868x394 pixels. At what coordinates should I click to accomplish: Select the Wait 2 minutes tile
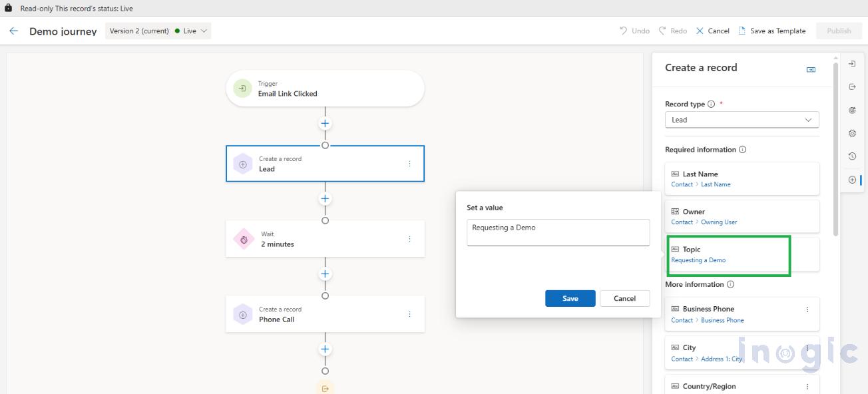[325, 239]
